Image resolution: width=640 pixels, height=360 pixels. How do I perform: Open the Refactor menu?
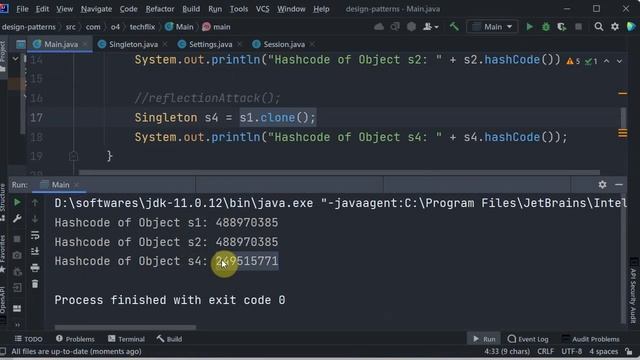coord(160,9)
